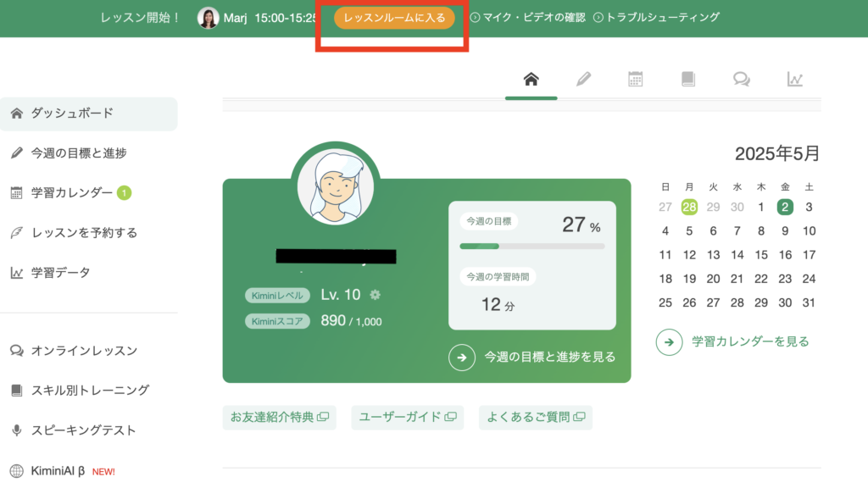
Task: Open トラブルシューティング link
Action: point(657,18)
